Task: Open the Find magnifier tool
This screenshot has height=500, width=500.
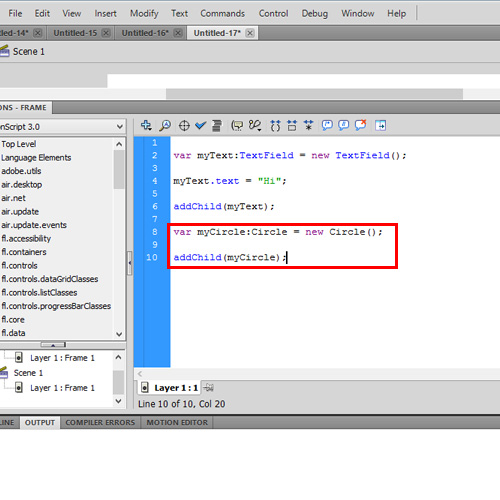Action: (165, 126)
